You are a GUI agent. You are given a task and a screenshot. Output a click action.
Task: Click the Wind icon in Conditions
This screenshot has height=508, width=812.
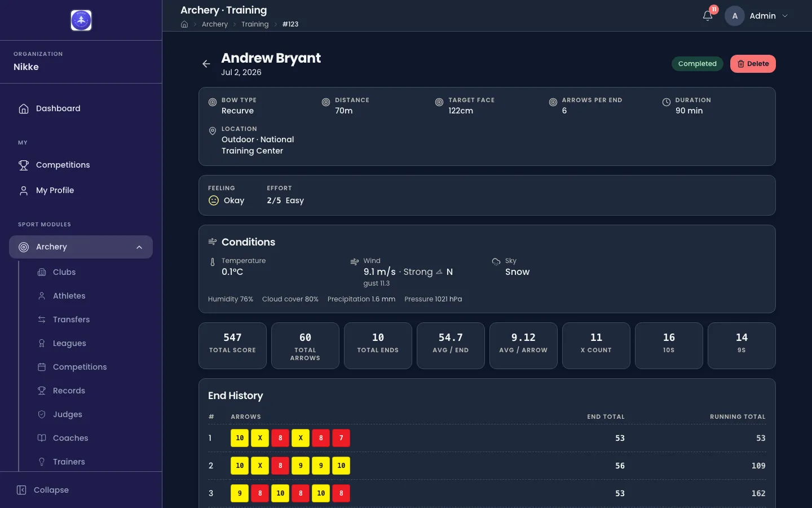tap(355, 261)
